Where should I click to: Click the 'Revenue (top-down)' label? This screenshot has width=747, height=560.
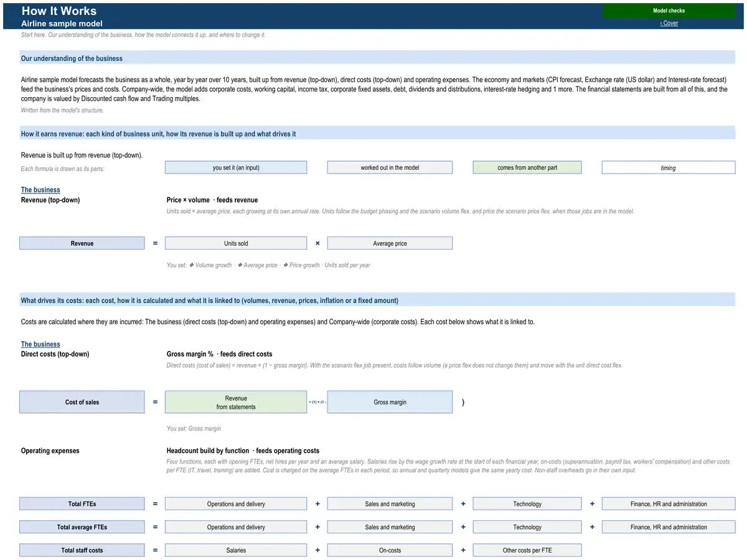(x=50, y=200)
